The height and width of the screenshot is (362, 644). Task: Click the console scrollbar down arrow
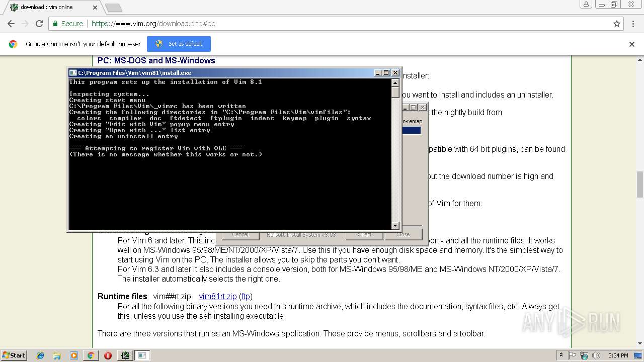click(395, 226)
